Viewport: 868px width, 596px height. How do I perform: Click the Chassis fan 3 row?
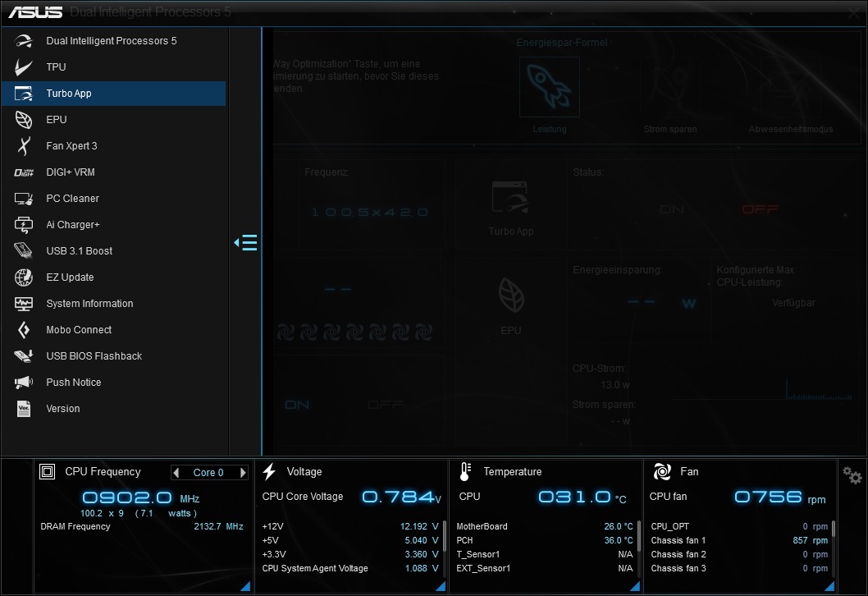click(739, 568)
